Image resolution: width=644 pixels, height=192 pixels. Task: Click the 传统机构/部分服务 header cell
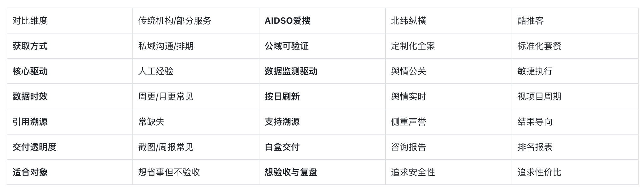tap(196, 21)
